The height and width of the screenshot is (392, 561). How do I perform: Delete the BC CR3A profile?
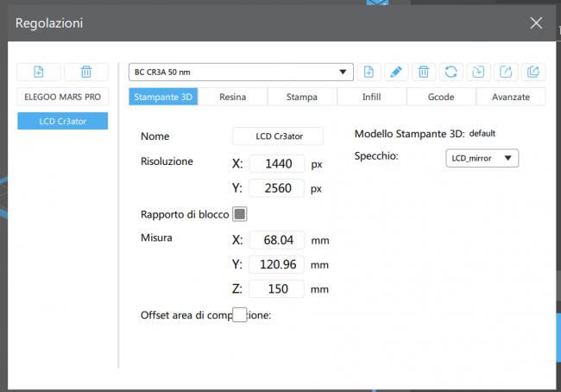pos(423,72)
